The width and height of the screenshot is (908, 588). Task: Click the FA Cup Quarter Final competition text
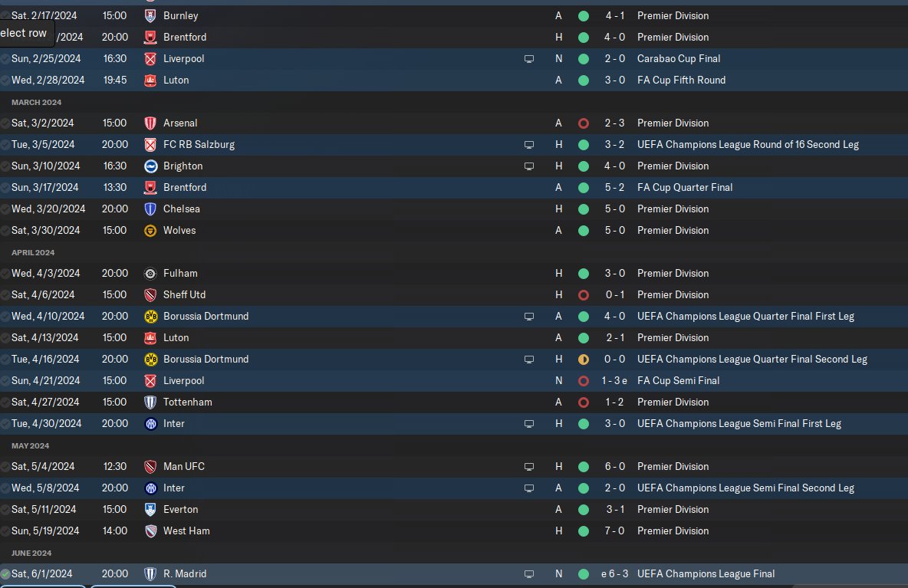click(x=685, y=188)
